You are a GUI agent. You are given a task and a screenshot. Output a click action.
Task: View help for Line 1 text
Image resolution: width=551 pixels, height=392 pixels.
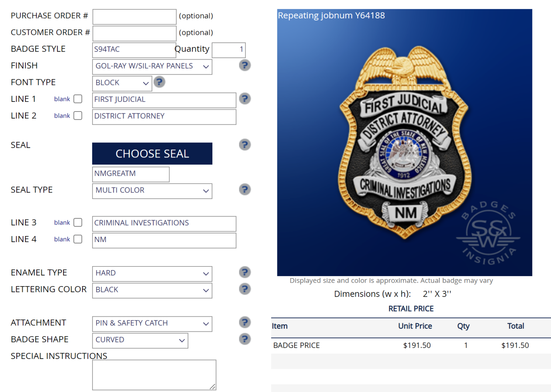click(245, 99)
